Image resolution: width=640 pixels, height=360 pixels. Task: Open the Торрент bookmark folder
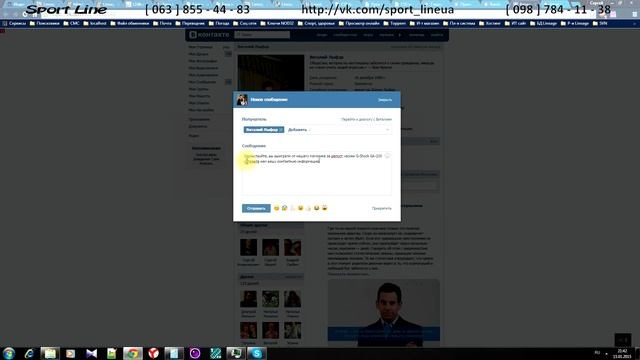coord(395,24)
